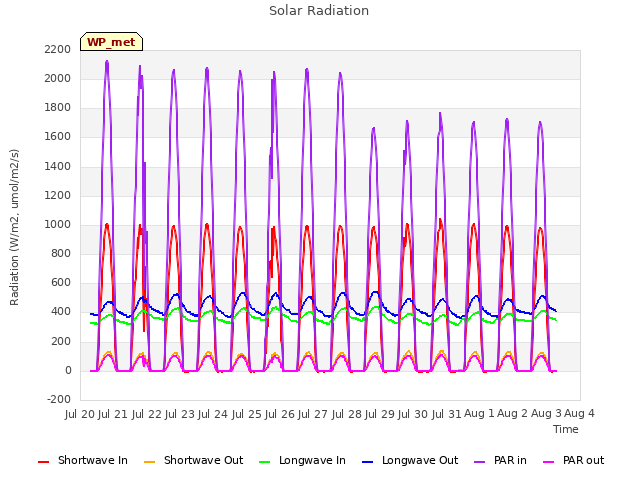Click the 2000 y-axis tick label
Viewport: 640px width, 480px height.
coord(58,78)
